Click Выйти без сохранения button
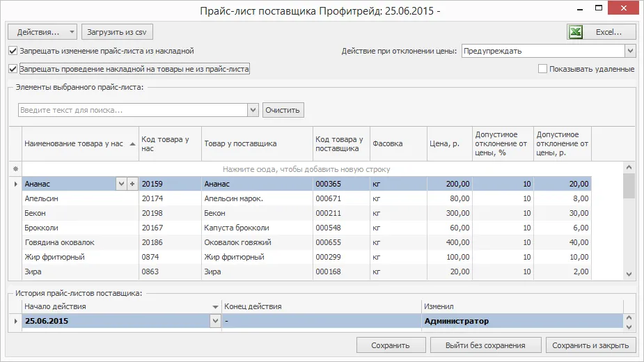Screen dimensions: 644x362 [485, 345]
